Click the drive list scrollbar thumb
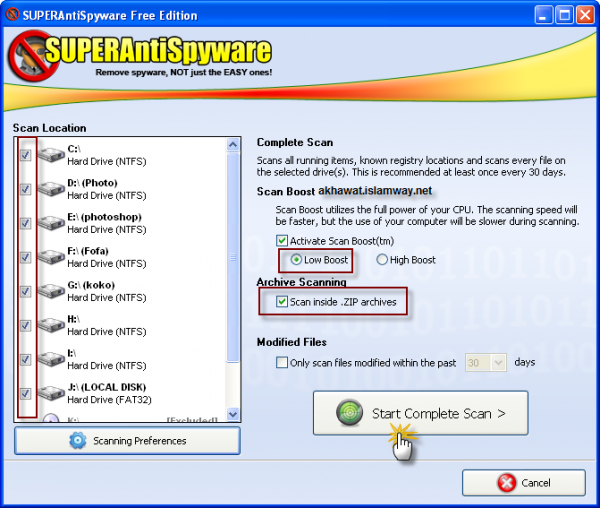This screenshot has height=508, width=600. [x=233, y=257]
